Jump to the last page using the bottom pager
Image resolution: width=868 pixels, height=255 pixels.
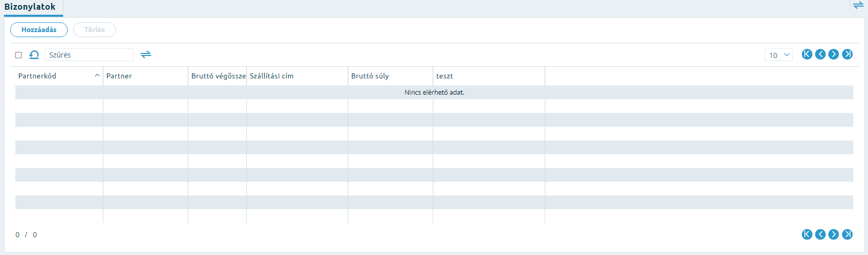click(847, 234)
